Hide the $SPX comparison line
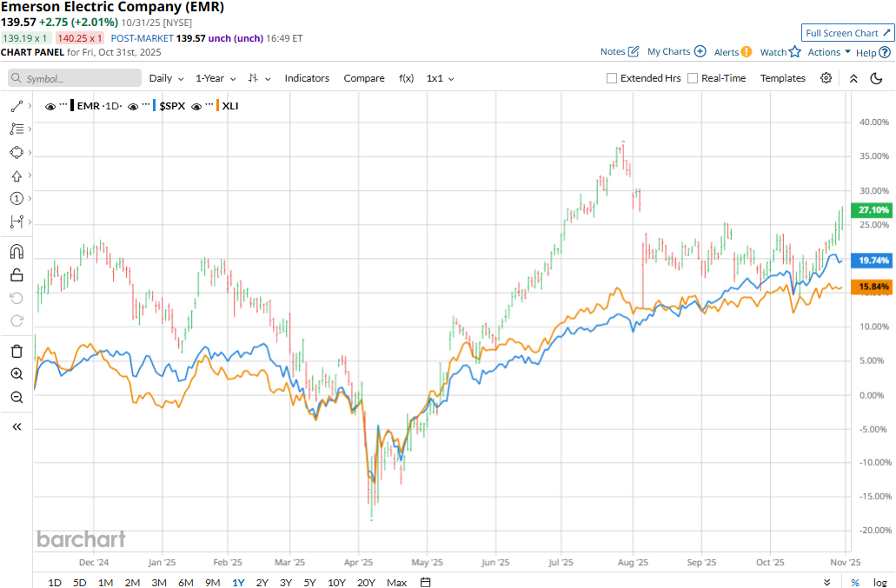This screenshot has height=588, width=896. pos(133,106)
